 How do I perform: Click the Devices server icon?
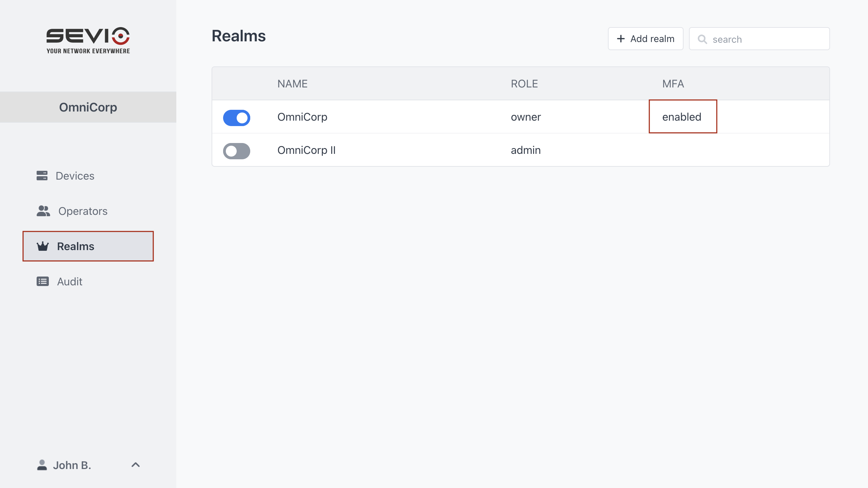pos(42,176)
